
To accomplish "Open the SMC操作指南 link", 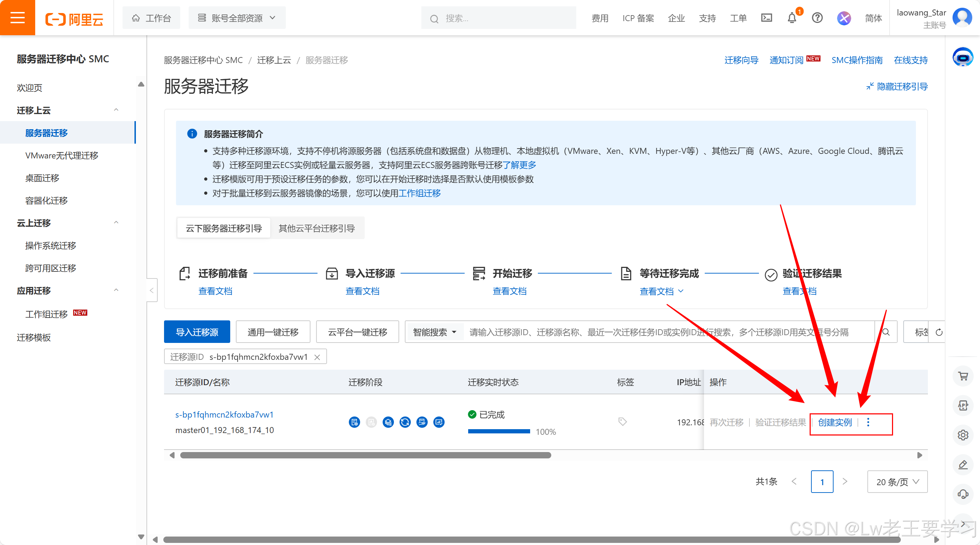I will coord(857,60).
